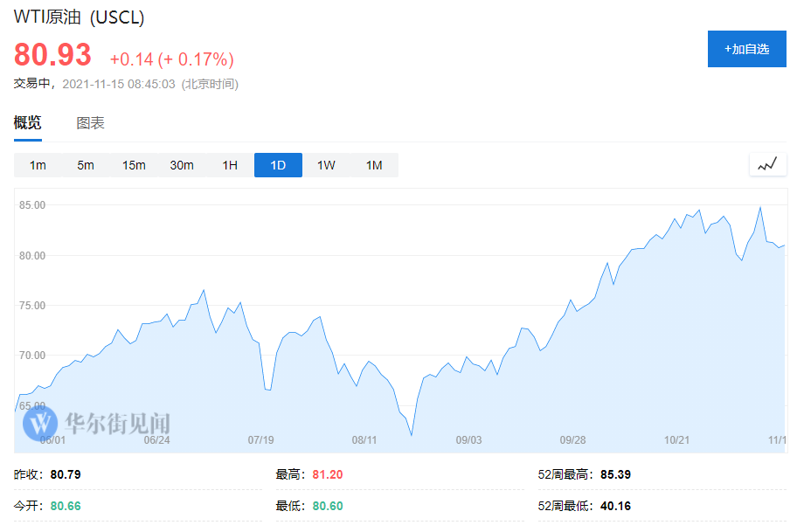Image resolution: width=797 pixels, height=532 pixels.
Task: Choose the 5m interval
Action: pos(86,165)
